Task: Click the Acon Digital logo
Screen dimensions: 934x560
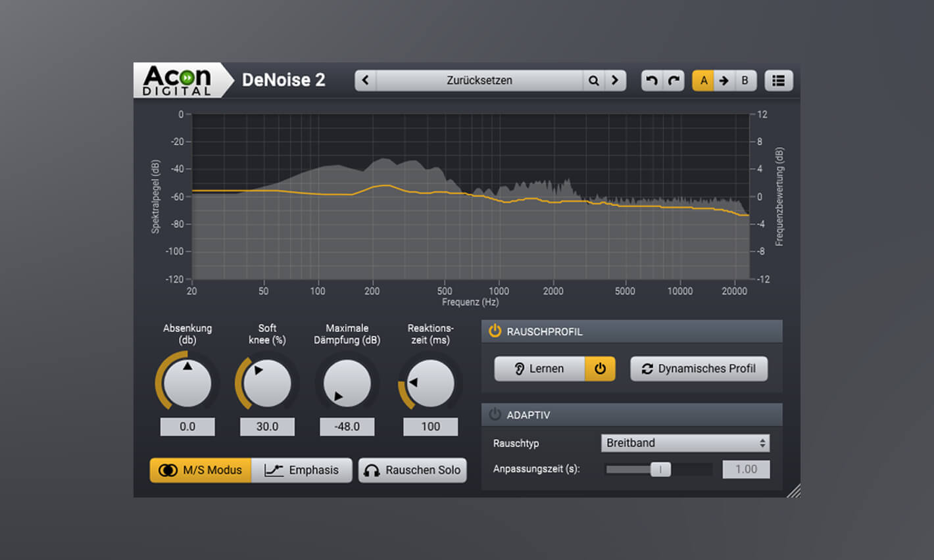Action: click(x=178, y=80)
